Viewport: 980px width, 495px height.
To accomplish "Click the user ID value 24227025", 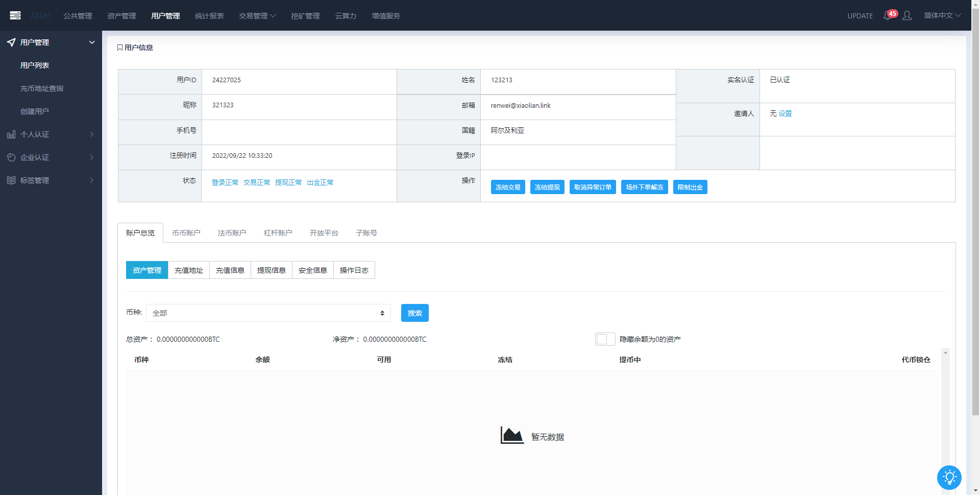I will click(226, 80).
